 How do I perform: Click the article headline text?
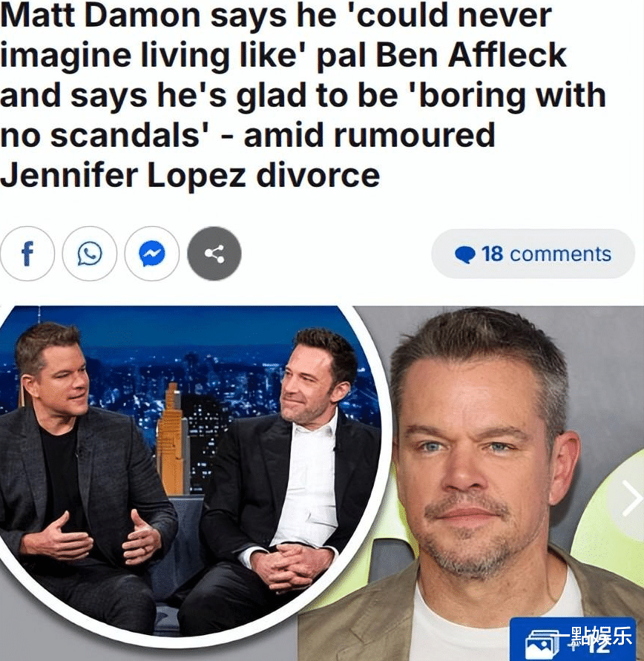(303, 95)
